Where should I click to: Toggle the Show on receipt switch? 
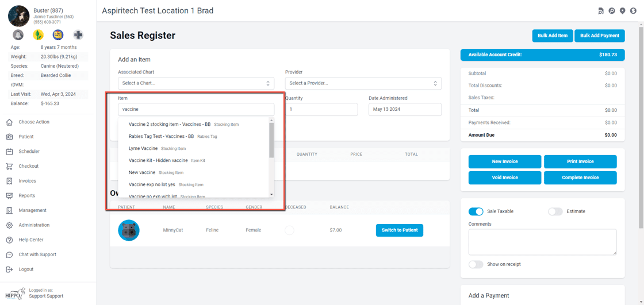[x=476, y=264]
